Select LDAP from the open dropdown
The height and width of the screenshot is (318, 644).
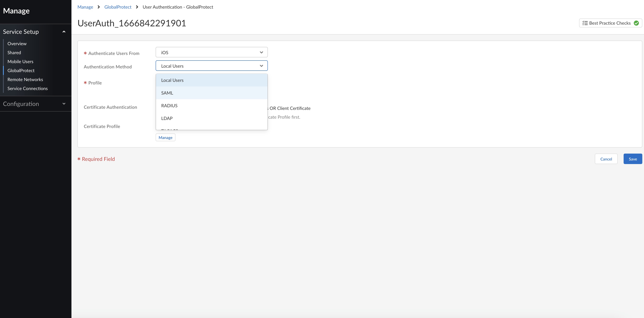(167, 118)
